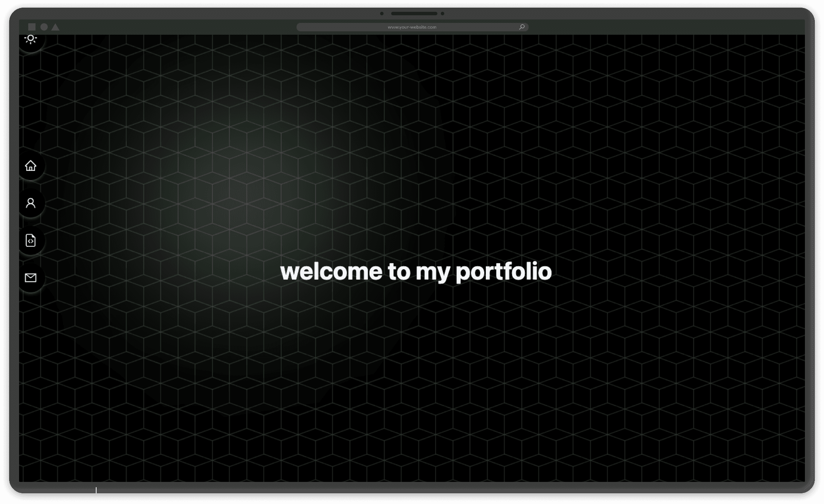Open the Home section via house icon
Image resolution: width=824 pixels, height=504 pixels.
point(31,166)
